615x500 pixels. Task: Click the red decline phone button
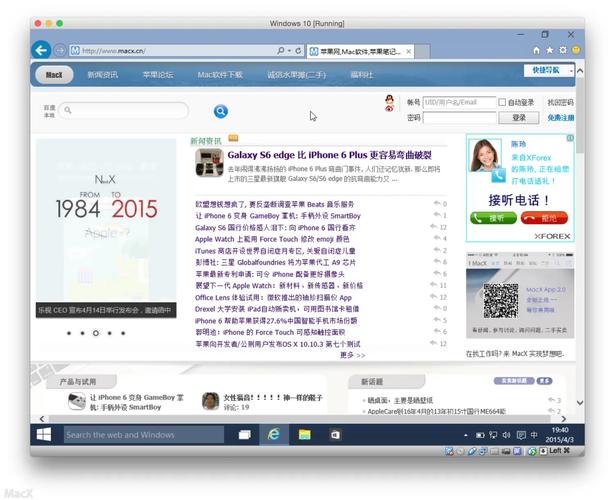tap(544, 218)
